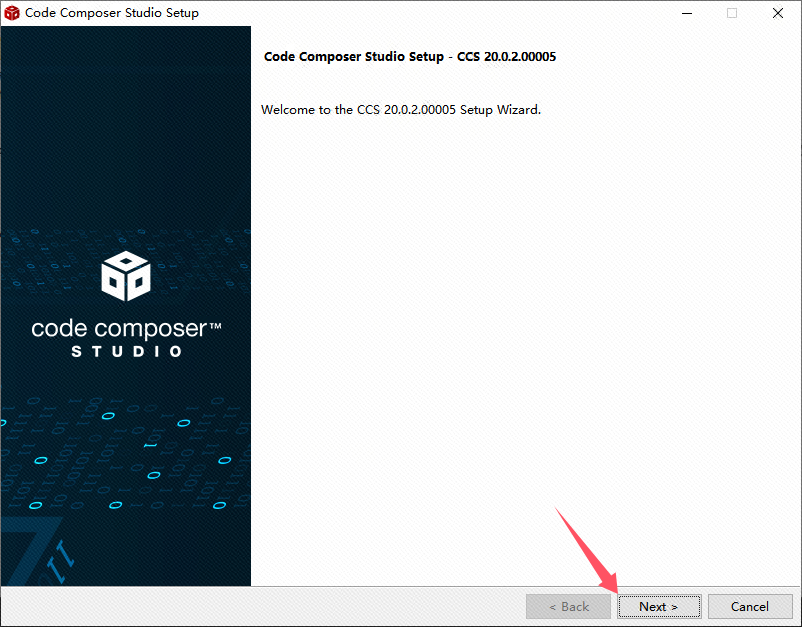The width and height of the screenshot is (802, 627).
Task: Close the Code Composer Studio Setup window
Action: pos(778,13)
